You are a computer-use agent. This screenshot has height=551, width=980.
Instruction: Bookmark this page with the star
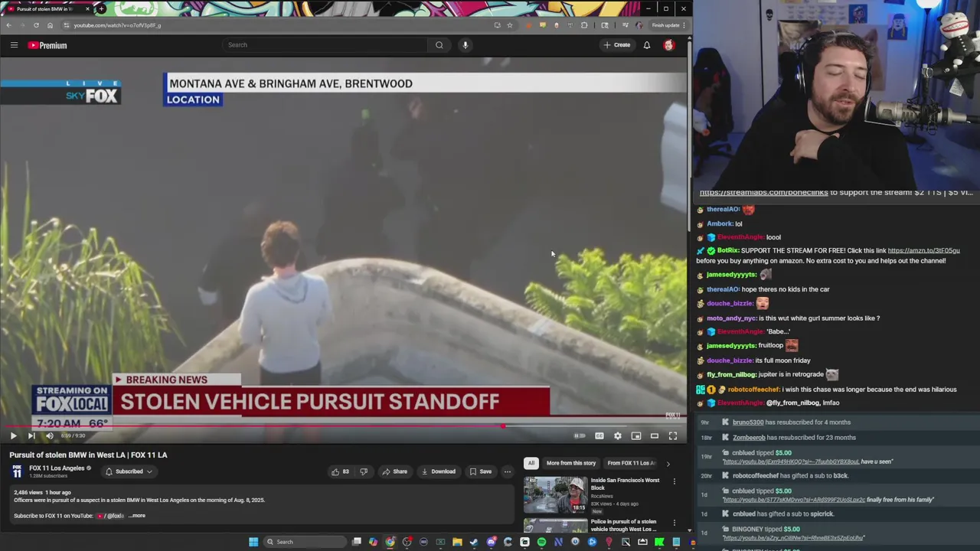(x=510, y=25)
